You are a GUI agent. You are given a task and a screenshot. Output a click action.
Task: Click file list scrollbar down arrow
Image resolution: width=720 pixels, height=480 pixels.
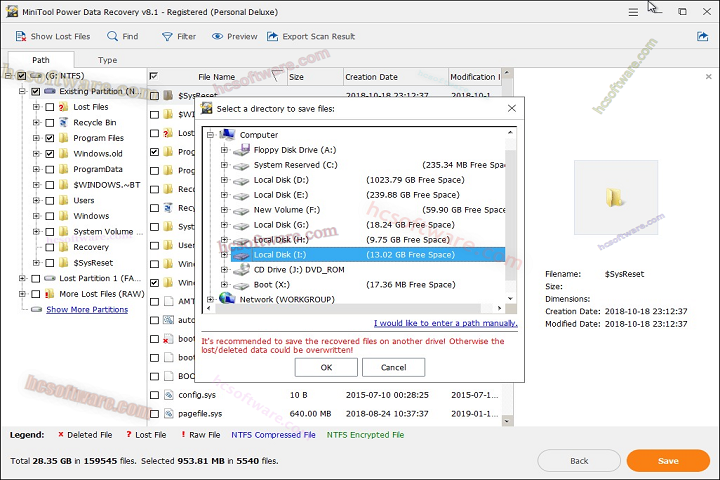pos(507,421)
